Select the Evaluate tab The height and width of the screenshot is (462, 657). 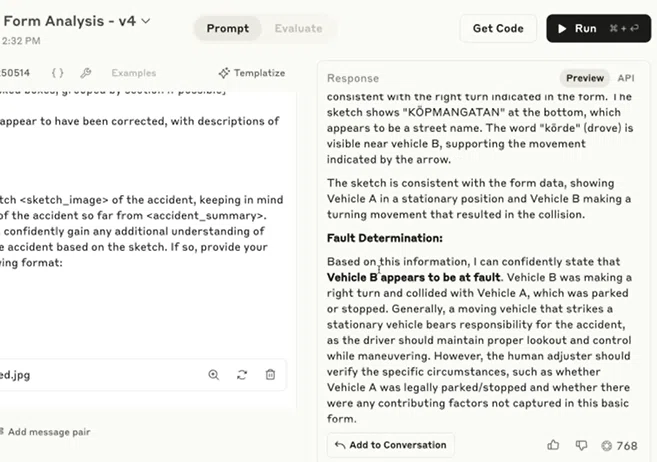pyautogui.click(x=298, y=28)
